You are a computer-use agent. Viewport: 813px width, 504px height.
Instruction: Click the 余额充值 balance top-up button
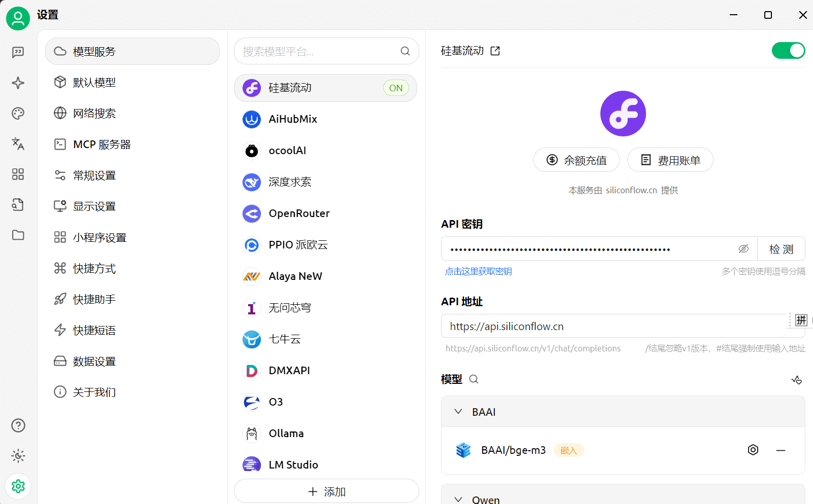[x=576, y=160]
